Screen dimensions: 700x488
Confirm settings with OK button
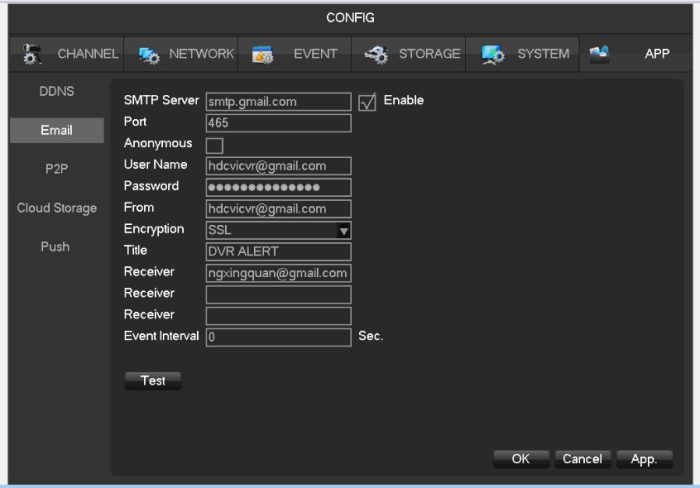(x=520, y=459)
